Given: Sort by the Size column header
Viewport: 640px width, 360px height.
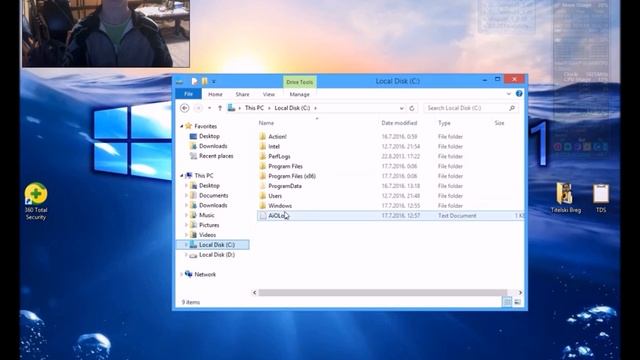Looking at the screenshot, I should 499,123.
